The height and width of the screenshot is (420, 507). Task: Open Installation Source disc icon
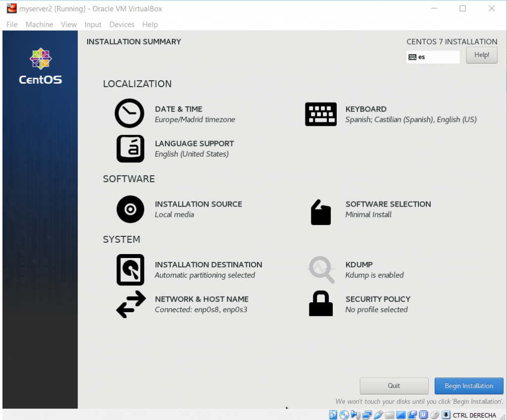point(130,209)
